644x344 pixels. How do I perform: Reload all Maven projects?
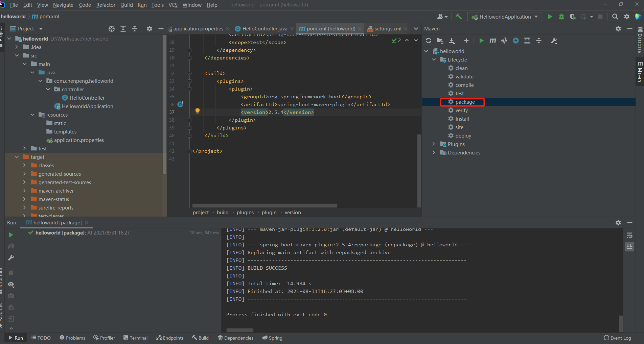tap(429, 41)
